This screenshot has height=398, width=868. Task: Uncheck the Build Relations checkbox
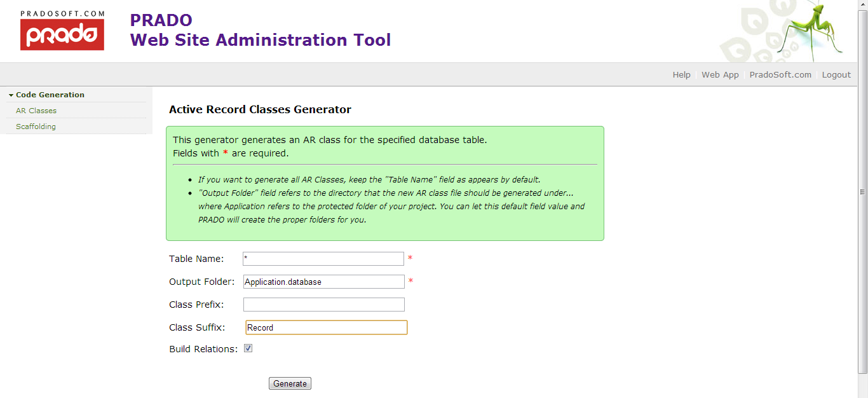(x=248, y=348)
